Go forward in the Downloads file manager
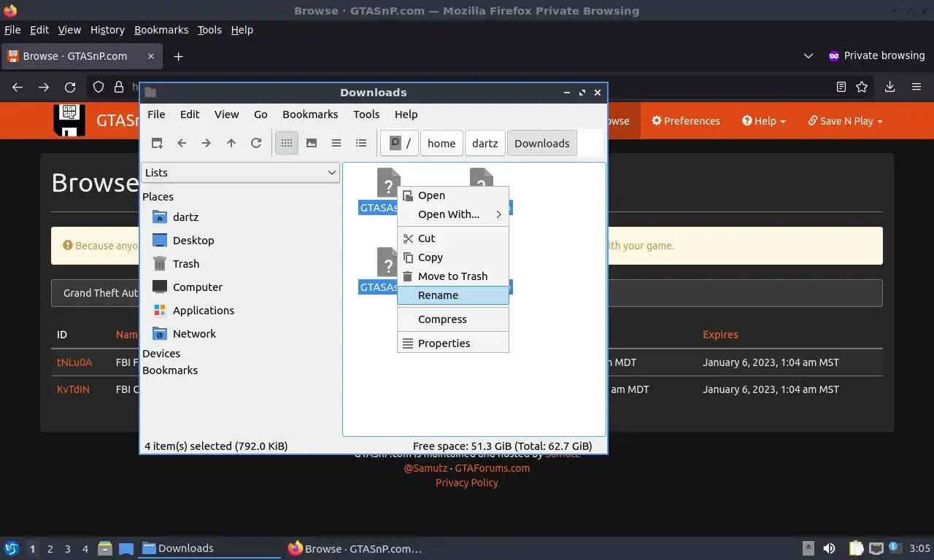Viewport: 934px width, 560px height. 207,143
